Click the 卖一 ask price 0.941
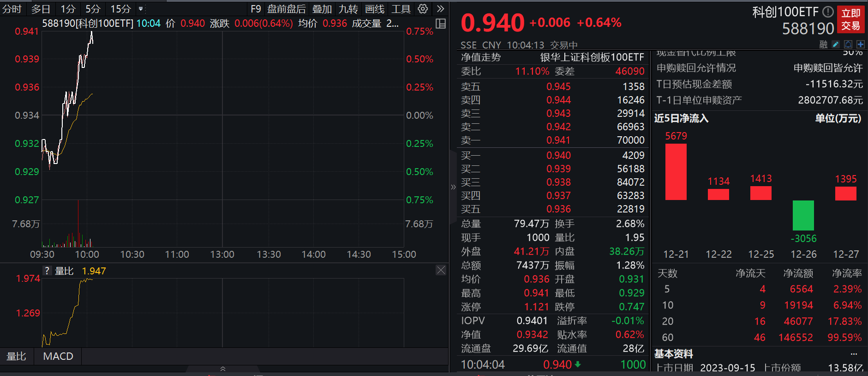 coord(558,140)
